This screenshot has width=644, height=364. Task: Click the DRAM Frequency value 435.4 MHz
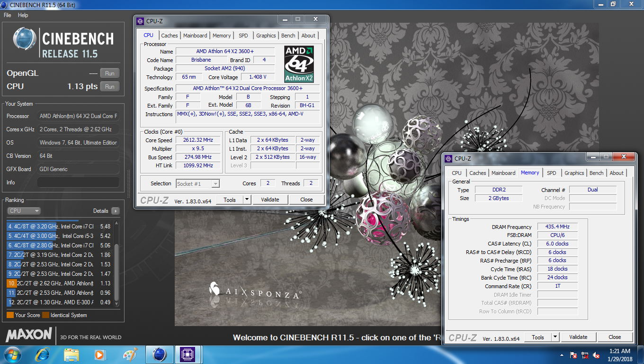click(x=557, y=227)
